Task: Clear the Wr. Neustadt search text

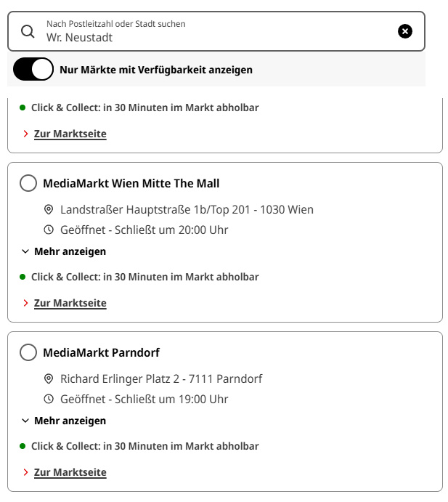Action: click(405, 31)
